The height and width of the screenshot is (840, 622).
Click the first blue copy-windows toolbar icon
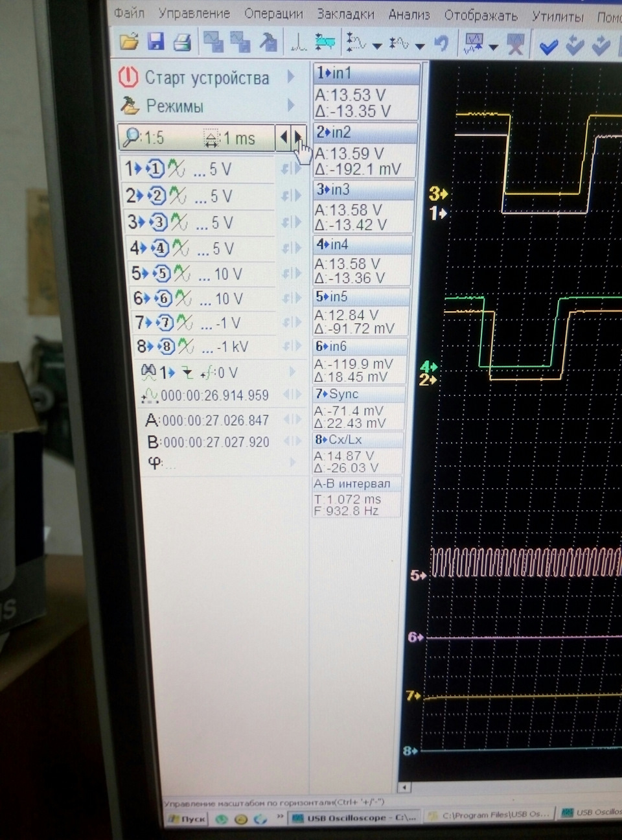(213, 43)
